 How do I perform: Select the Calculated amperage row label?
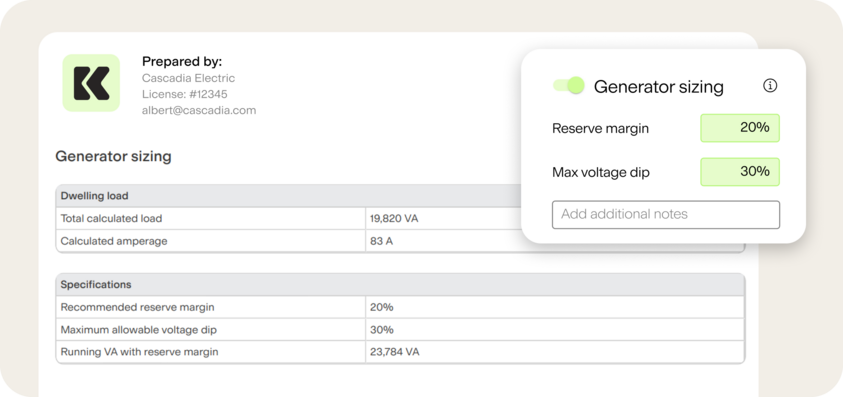tap(114, 241)
